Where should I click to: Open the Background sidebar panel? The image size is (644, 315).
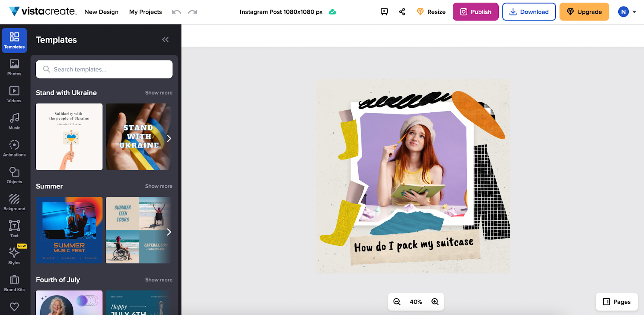(x=14, y=202)
